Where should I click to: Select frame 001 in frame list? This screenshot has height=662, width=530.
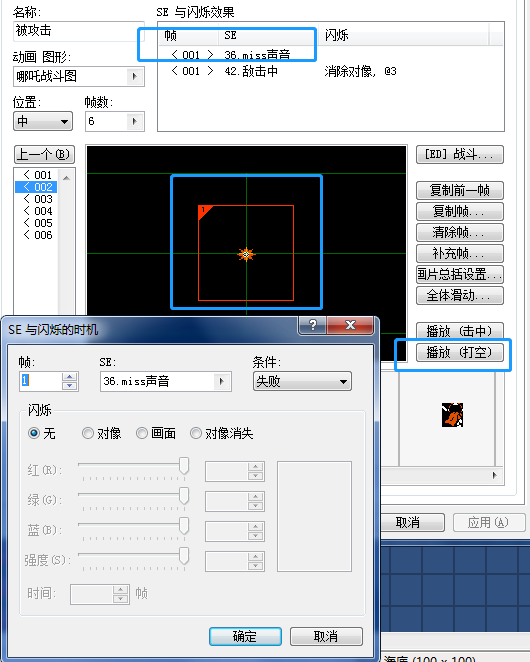(x=38, y=175)
